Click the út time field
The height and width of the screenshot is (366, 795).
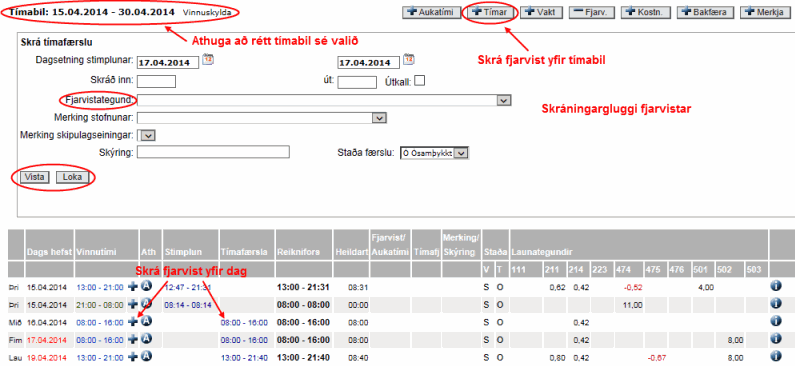tap(357, 82)
